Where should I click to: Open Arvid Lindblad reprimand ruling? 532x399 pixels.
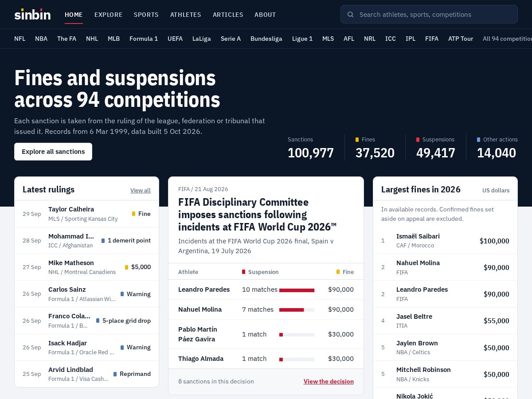tap(86, 374)
